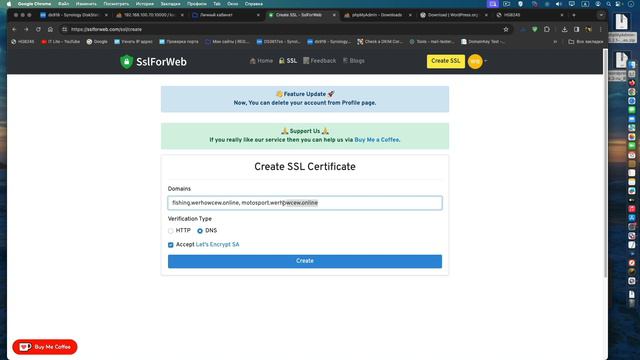Open Chrome Downloads icon
The height and width of the screenshot is (360, 640).
[x=564, y=29]
